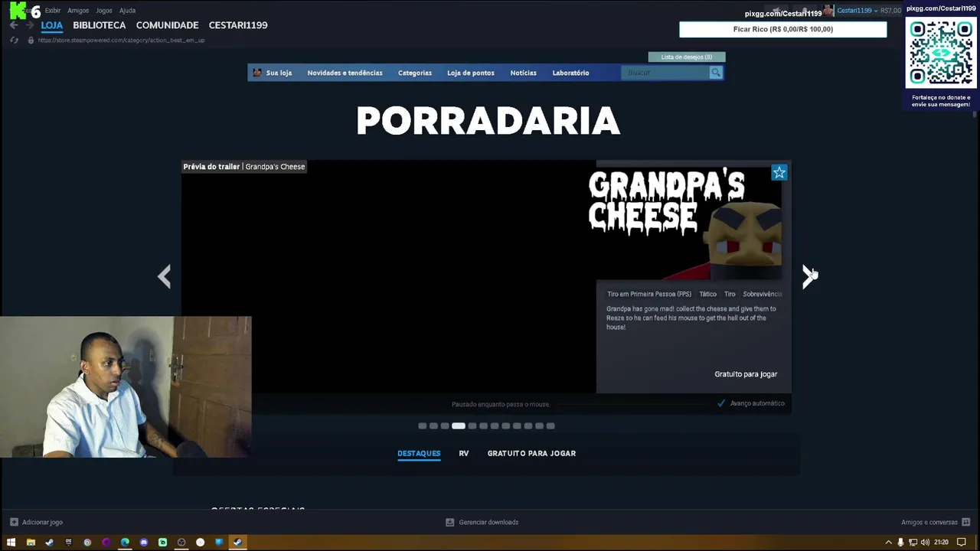Image resolution: width=980 pixels, height=551 pixels.
Task: Click the R$7,00 wallet balance
Action: click(x=890, y=11)
